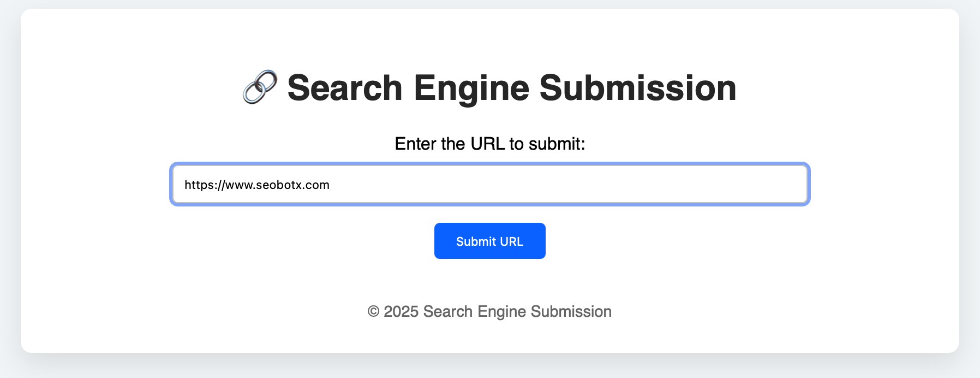Image resolution: width=980 pixels, height=378 pixels.
Task: Click the © symbol in the footer
Action: click(373, 311)
